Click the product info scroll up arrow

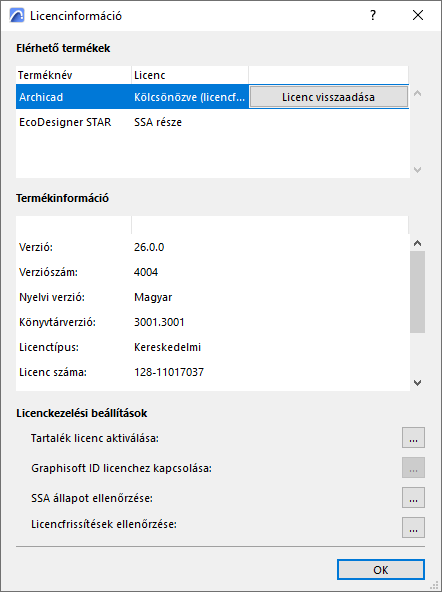(417, 243)
